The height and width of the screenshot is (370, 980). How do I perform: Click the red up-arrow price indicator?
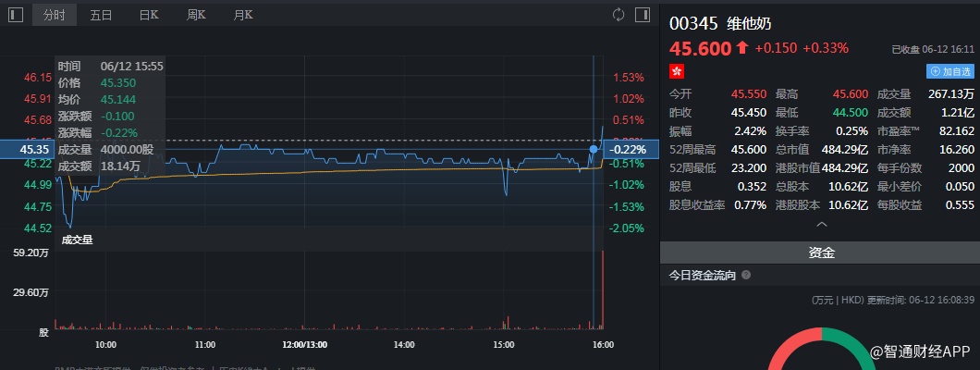click(x=741, y=48)
